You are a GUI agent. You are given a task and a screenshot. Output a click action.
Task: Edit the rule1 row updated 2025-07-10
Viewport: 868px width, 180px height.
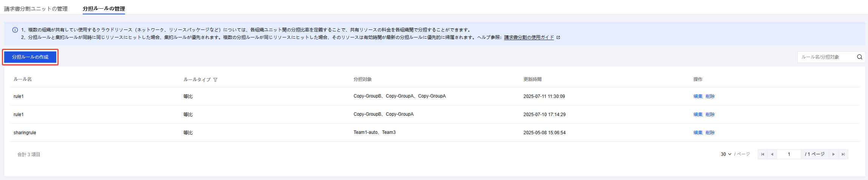pyautogui.click(x=698, y=115)
